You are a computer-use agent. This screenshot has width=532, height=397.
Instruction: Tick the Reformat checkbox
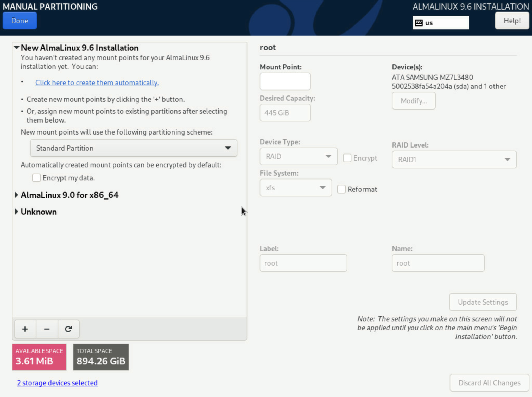(341, 189)
